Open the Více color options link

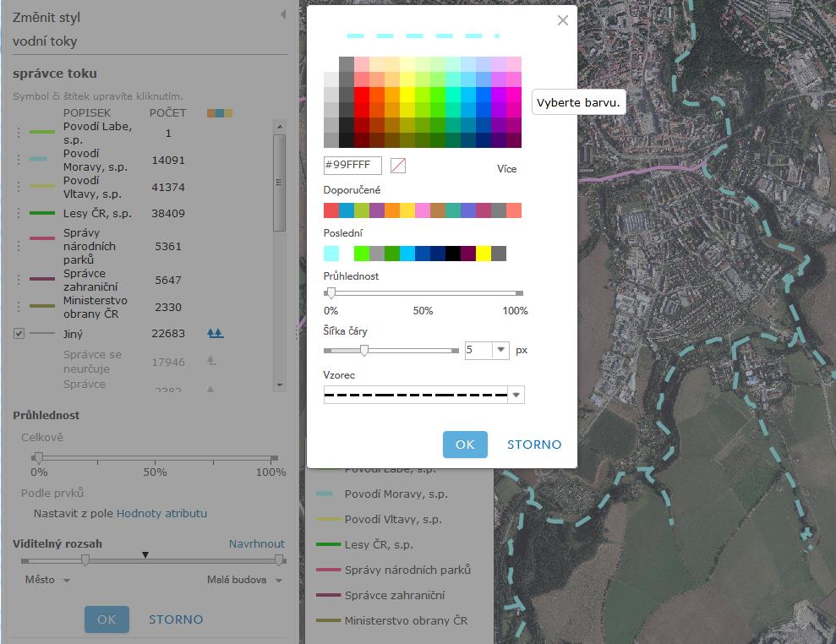(506, 169)
